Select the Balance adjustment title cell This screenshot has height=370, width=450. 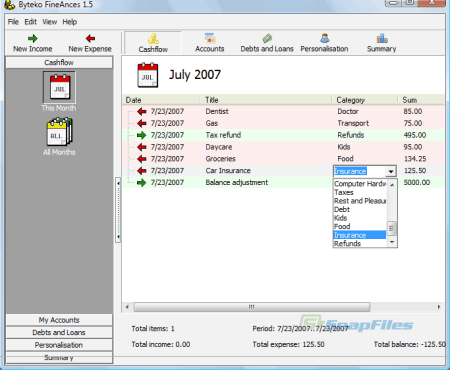237,182
